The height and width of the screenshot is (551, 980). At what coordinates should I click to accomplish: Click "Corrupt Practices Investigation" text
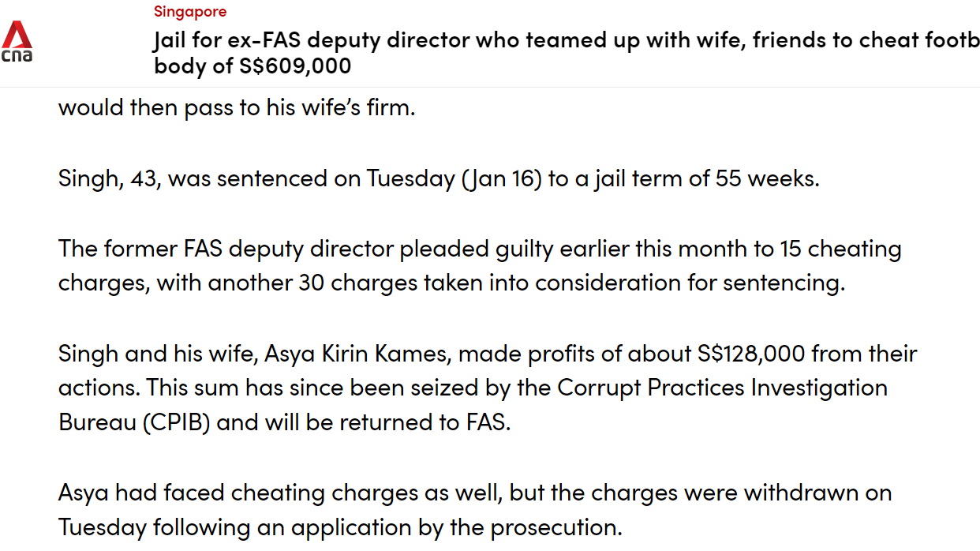click(722, 388)
